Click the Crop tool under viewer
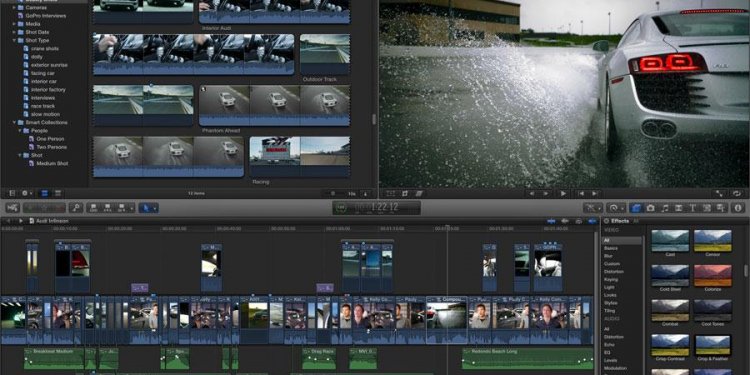Image resolution: width=750 pixels, height=375 pixels. point(405,193)
